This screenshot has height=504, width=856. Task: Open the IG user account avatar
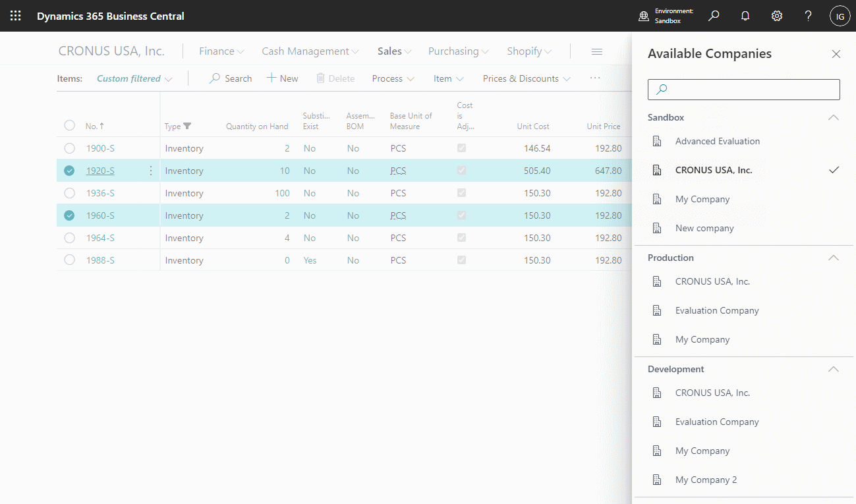(x=840, y=16)
